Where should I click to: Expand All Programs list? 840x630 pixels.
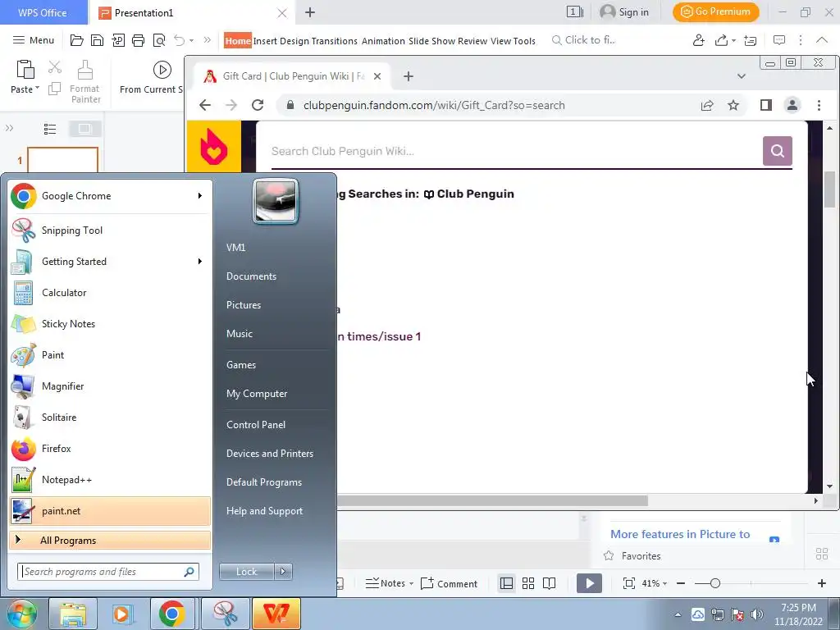110,540
